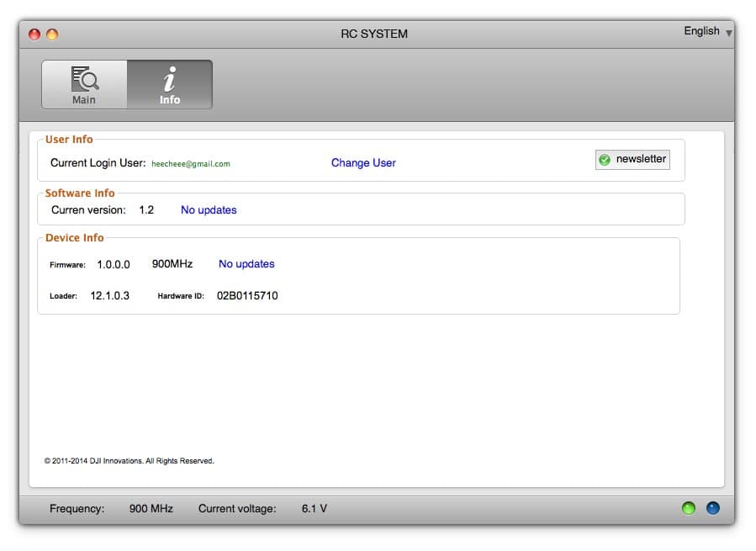
Task: Click the 900 MHz frequency in status bar
Action: [x=151, y=509]
